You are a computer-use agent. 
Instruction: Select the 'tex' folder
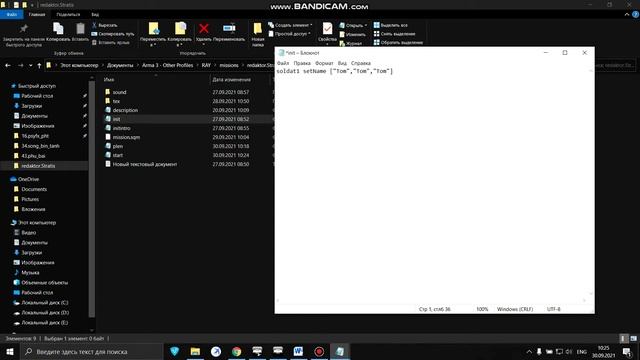pyautogui.click(x=116, y=101)
